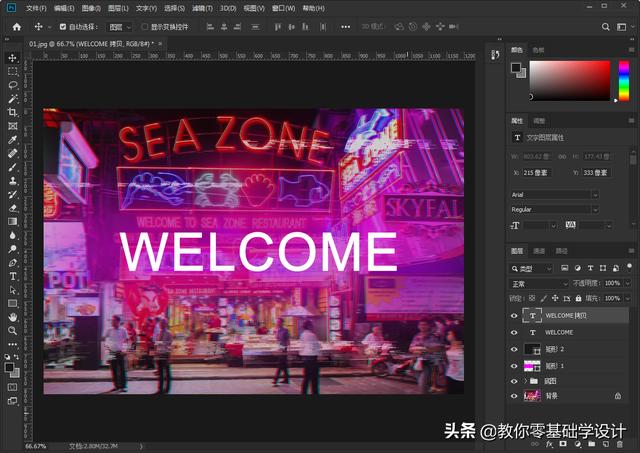Click the more options three-dots in options bar
This screenshot has width=640, height=453.
[x=346, y=27]
